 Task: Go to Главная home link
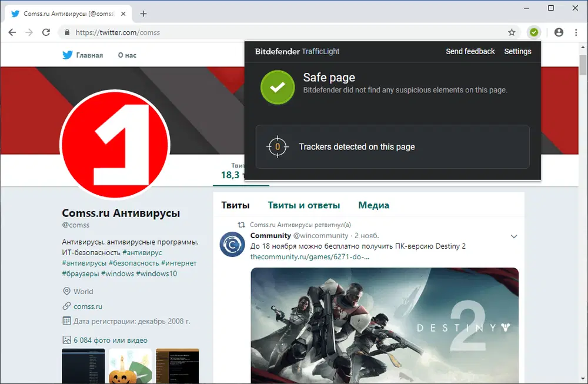(x=89, y=55)
